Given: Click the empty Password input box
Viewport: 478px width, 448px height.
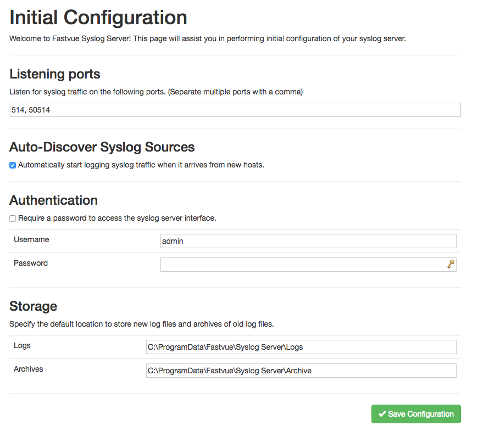Looking at the screenshot, I should pyautogui.click(x=302, y=264).
